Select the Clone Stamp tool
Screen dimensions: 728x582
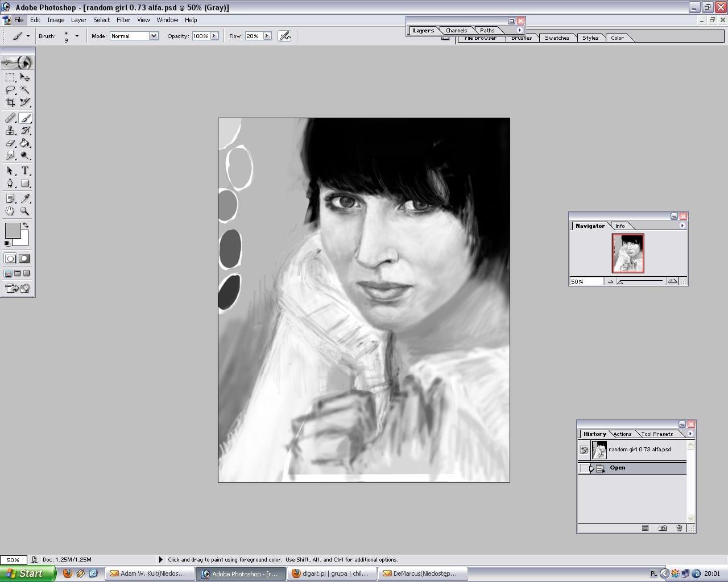[10, 131]
